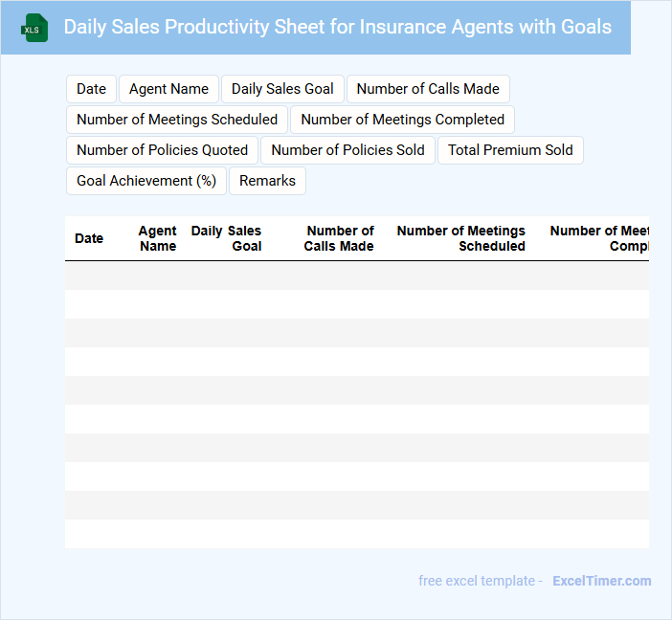Click the green XLS file icon
Viewport: 672px width, 620px height.
(34, 28)
